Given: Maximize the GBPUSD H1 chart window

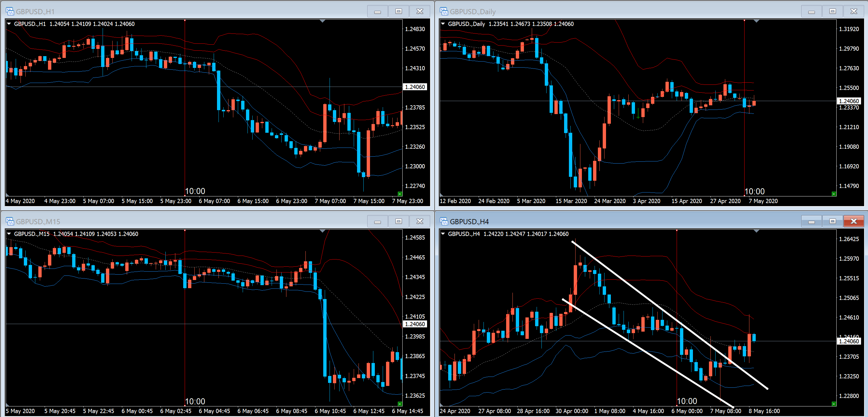Looking at the screenshot, I should click(x=399, y=11).
